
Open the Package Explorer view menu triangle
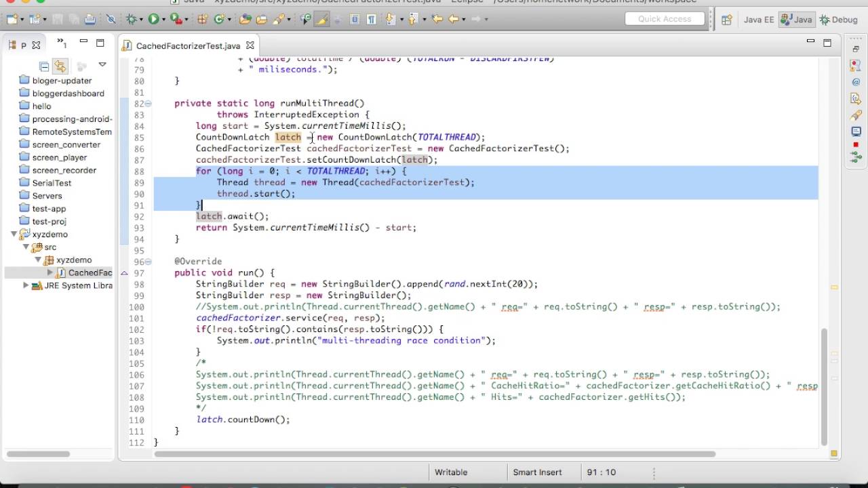[102, 65]
